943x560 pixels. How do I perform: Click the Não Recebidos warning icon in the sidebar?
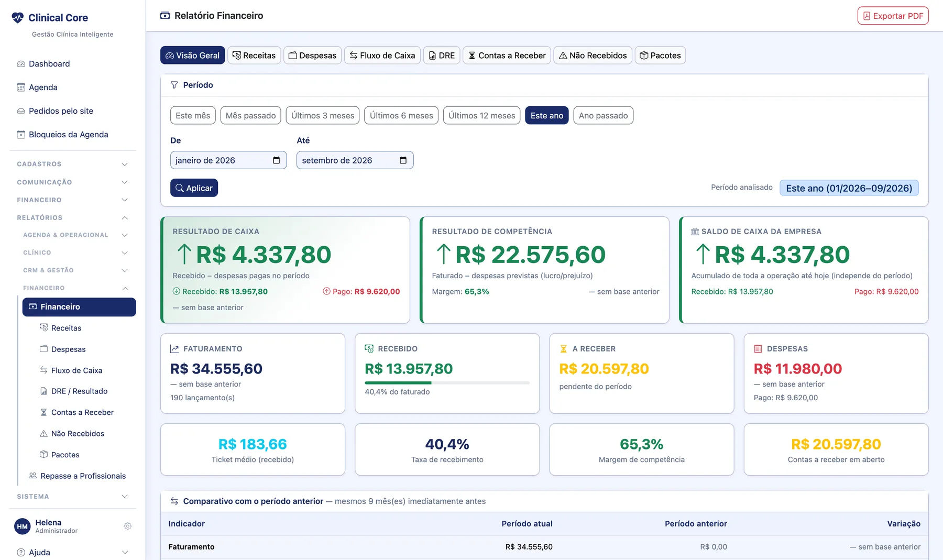44,434
